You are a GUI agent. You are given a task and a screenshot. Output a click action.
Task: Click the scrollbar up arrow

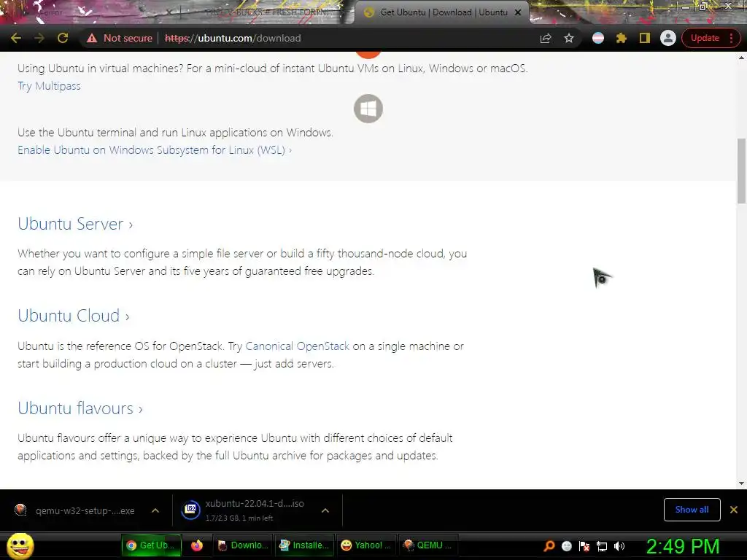[741, 58]
